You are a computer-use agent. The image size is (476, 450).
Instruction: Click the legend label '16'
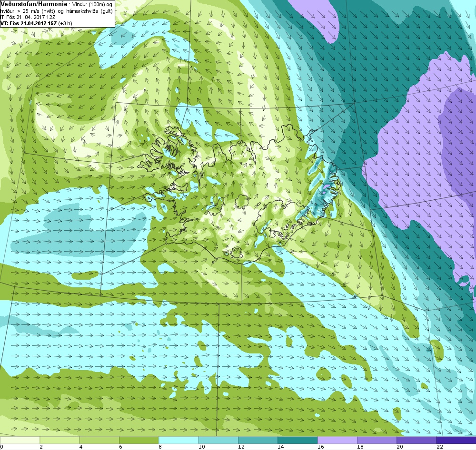pyautogui.click(x=320, y=447)
